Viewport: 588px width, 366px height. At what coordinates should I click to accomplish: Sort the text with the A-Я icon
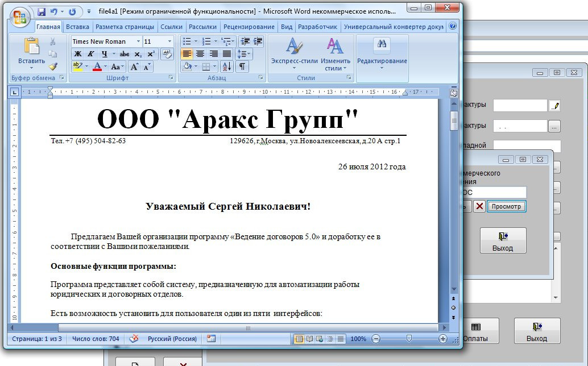227,66
